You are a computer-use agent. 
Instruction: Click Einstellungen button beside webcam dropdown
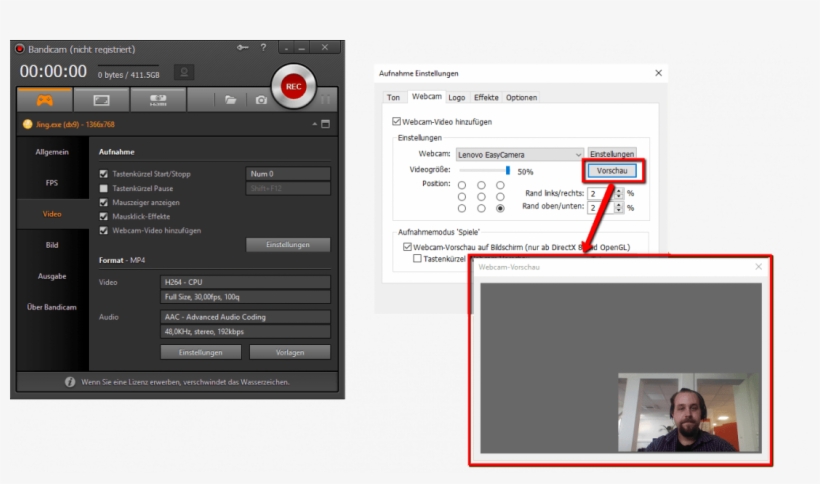click(612, 154)
